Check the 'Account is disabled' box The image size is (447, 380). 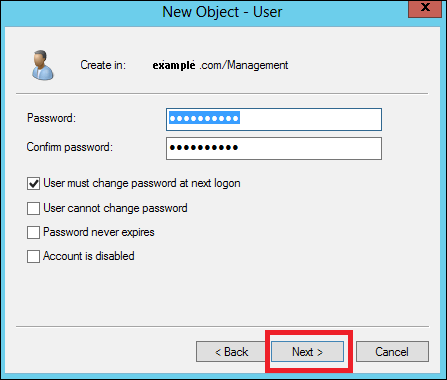pos(33,256)
